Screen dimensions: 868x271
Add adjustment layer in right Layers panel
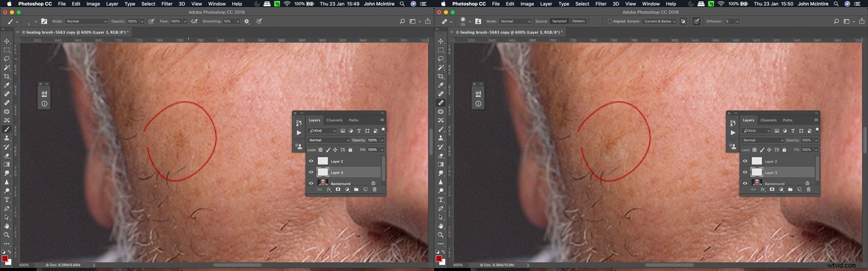(x=781, y=189)
